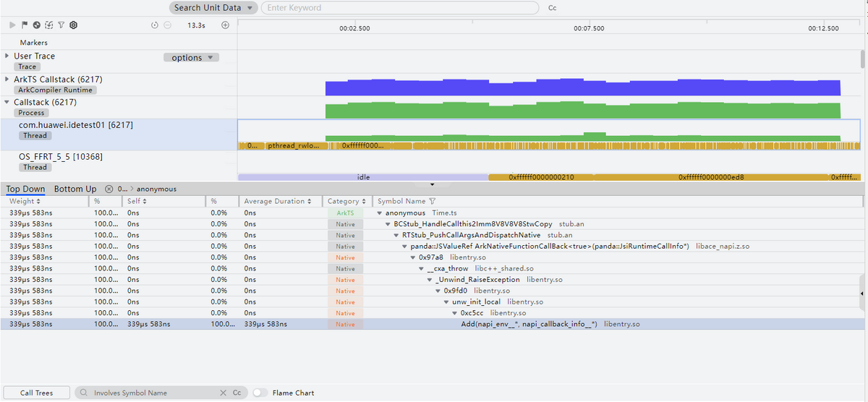Click the reset time circular icon
This screenshot has height=402, width=868.
[x=155, y=25]
